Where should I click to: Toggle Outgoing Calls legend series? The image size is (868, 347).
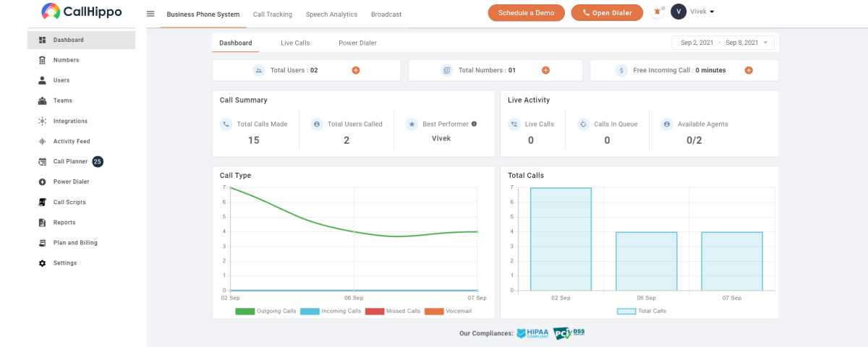(x=266, y=311)
